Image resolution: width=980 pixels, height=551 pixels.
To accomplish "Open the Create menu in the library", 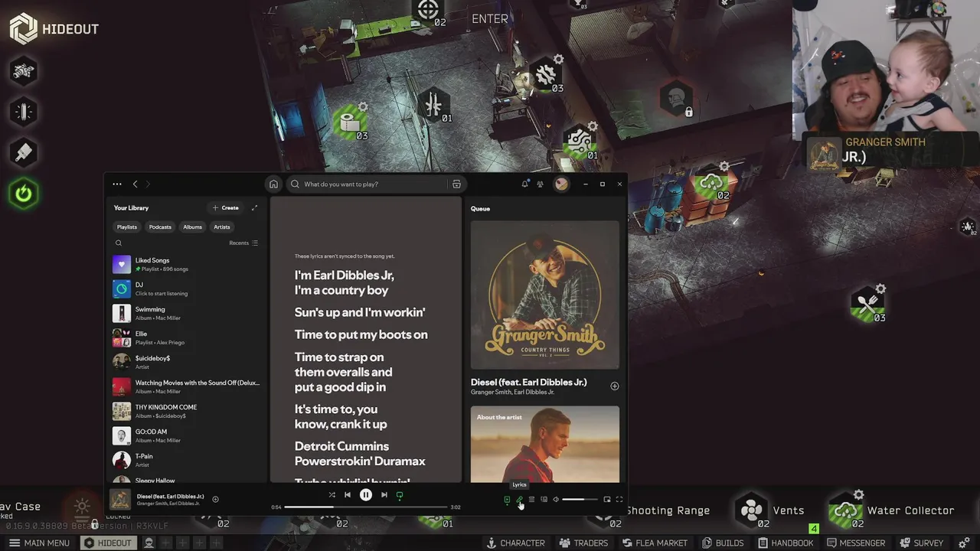I will tap(226, 207).
